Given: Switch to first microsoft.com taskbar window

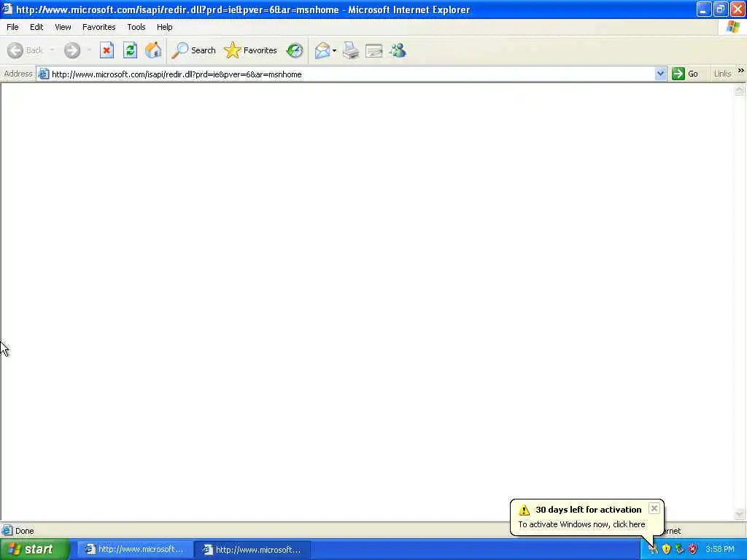Looking at the screenshot, I should tap(135, 550).
